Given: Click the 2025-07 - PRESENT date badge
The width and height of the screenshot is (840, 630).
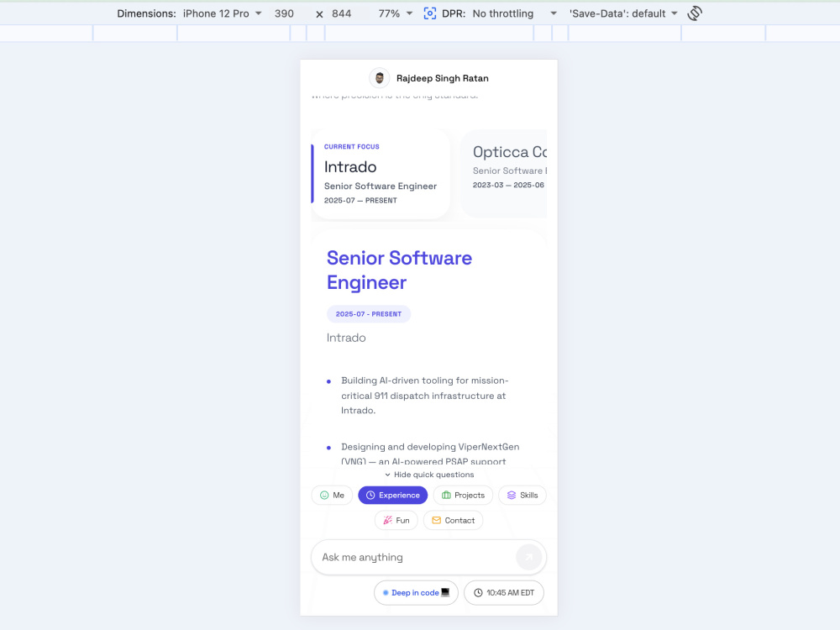Looking at the screenshot, I should coord(369,314).
